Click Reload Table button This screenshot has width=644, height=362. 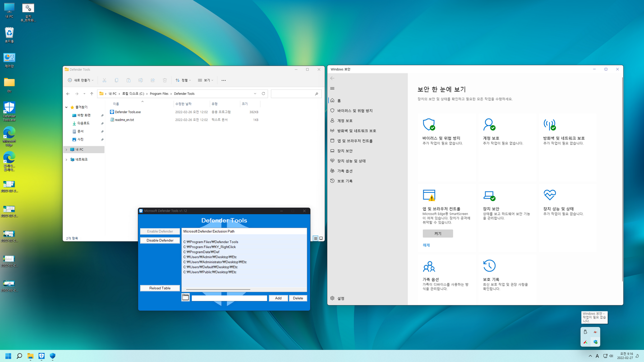160,288
